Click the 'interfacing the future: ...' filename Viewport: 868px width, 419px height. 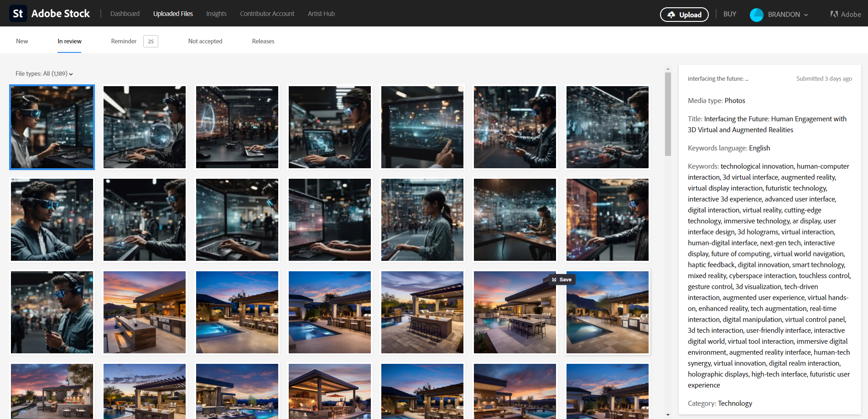tap(718, 78)
